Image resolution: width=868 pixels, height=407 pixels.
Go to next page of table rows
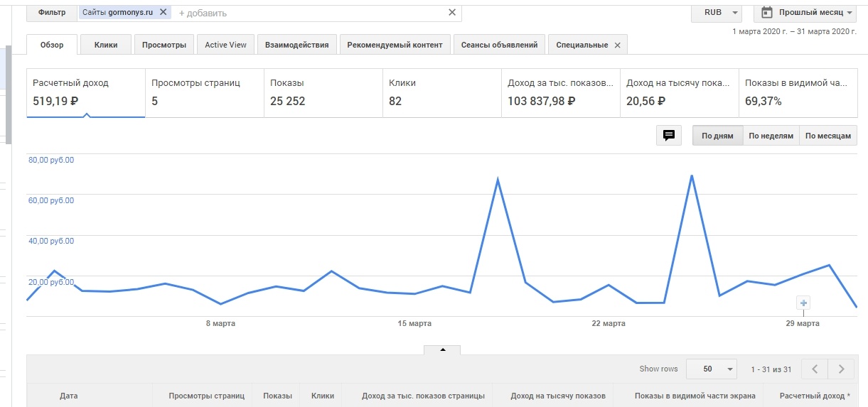click(x=841, y=369)
